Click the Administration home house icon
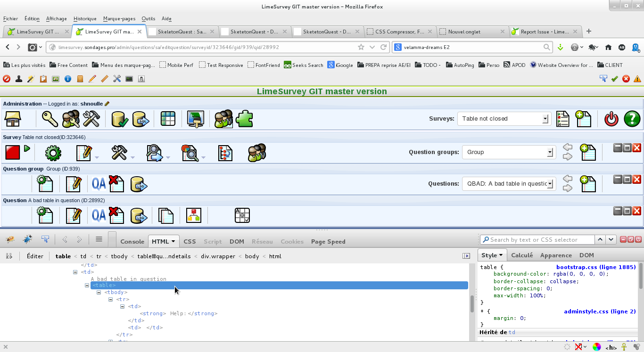 point(13,119)
